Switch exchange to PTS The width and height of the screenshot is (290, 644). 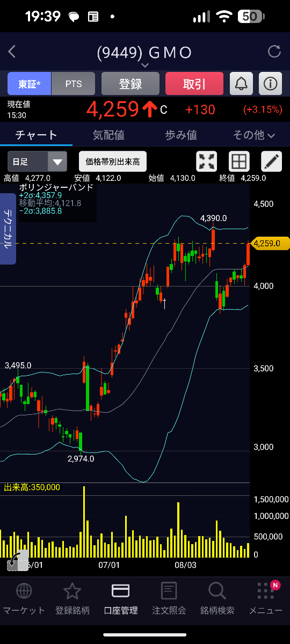(x=74, y=84)
